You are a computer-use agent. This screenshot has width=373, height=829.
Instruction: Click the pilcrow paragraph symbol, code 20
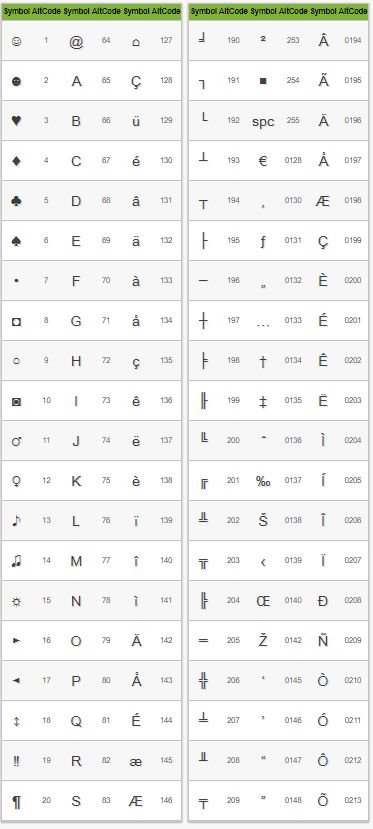pyautogui.click(x=16, y=801)
